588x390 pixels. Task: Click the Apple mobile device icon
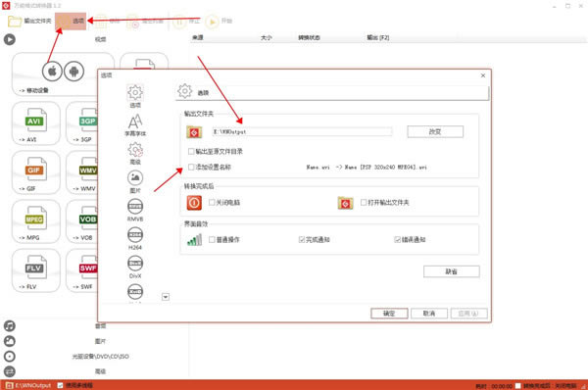(x=52, y=71)
